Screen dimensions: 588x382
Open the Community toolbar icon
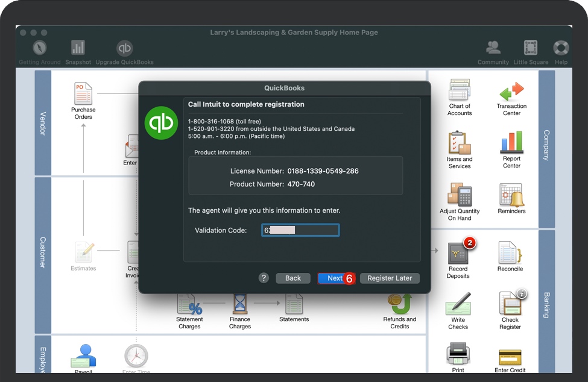[493, 48]
